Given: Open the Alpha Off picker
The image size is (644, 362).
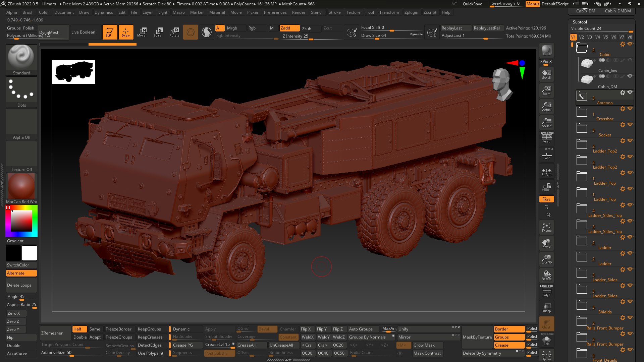Looking at the screenshot, I should pos(21,124).
